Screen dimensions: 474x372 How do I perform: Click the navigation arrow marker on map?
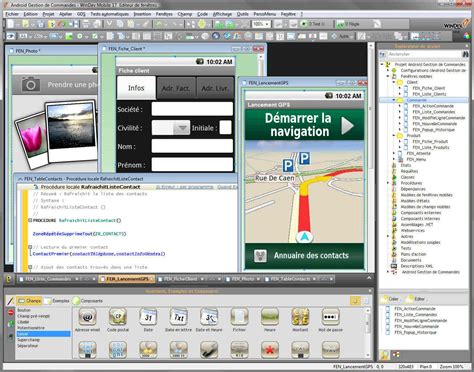304,237
